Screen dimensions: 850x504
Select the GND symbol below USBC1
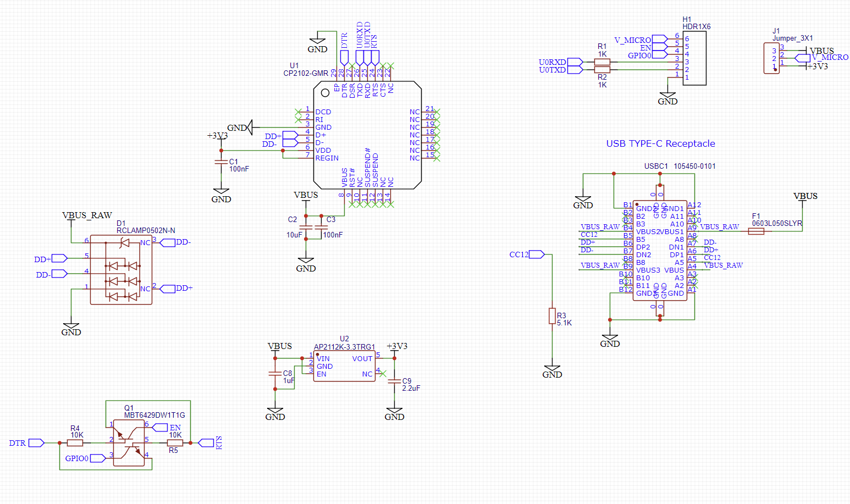tap(610, 341)
